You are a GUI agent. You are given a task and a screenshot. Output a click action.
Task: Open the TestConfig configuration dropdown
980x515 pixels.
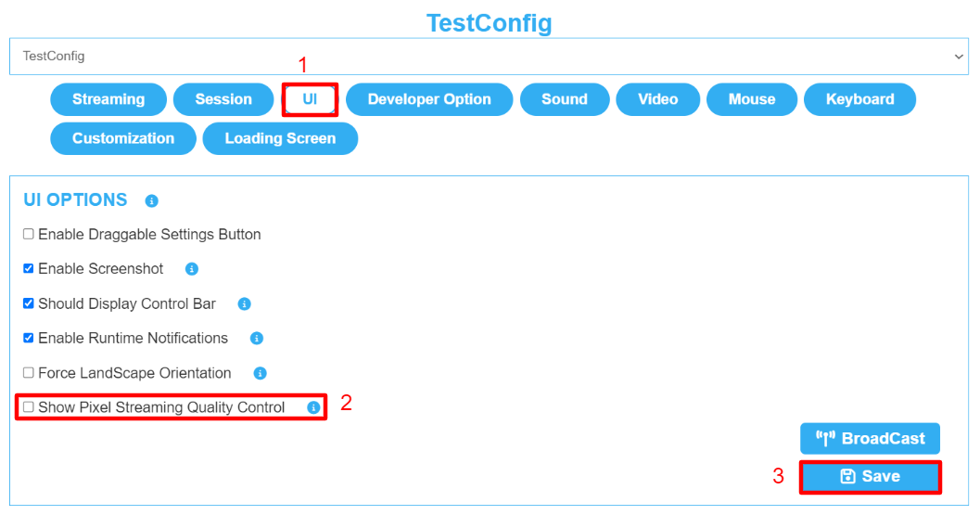coord(489,57)
